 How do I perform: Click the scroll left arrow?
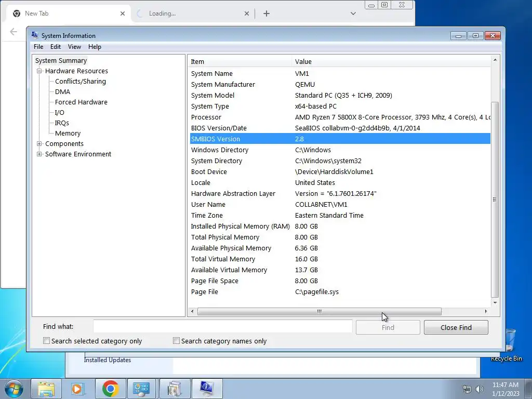(x=192, y=311)
